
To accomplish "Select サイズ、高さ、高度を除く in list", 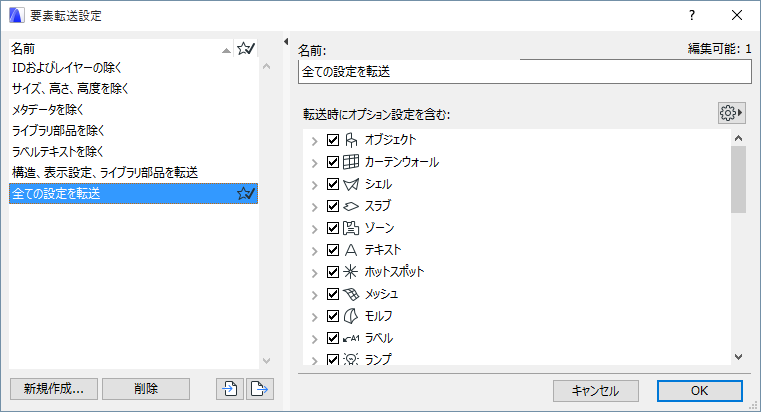I will 133,89.
